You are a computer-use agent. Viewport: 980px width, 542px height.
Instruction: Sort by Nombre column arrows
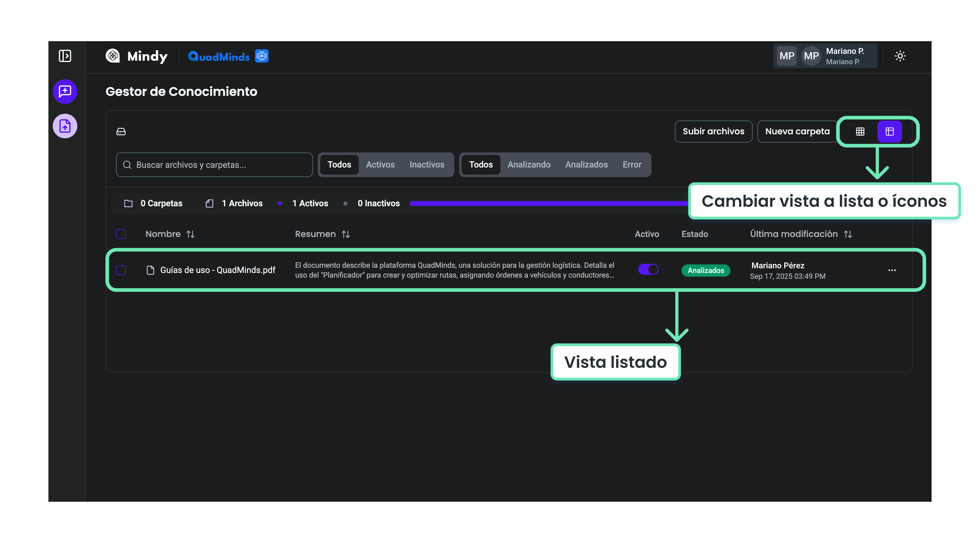tap(191, 234)
